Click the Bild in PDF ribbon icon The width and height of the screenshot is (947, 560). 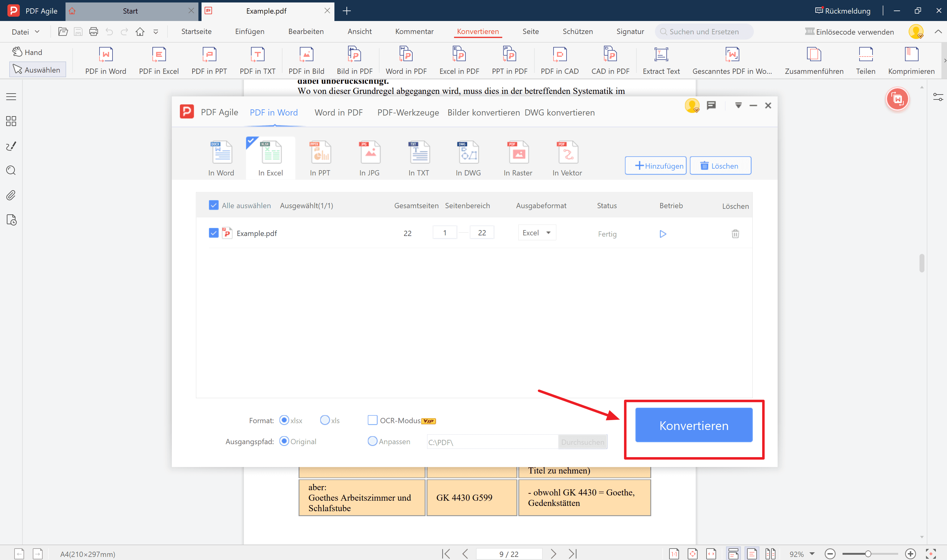click(355, 60)
